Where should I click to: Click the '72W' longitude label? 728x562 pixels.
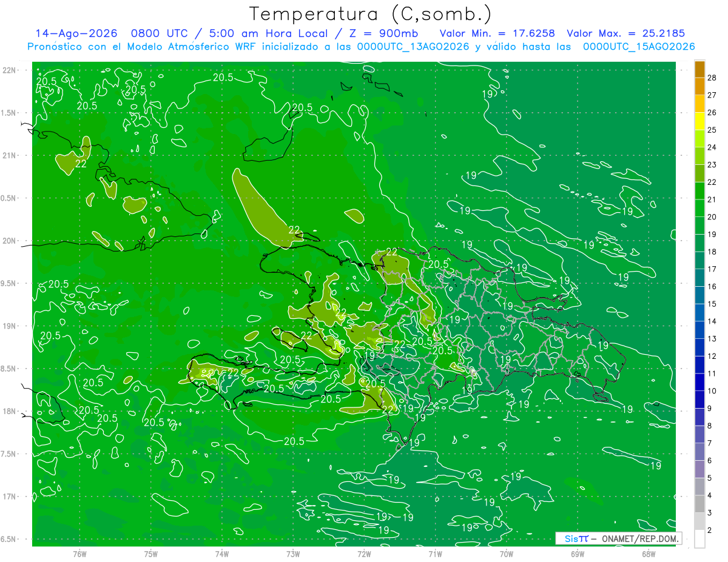364,554
